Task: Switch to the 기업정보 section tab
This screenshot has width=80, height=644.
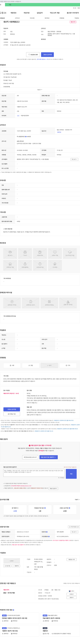Action: point(77,18)
